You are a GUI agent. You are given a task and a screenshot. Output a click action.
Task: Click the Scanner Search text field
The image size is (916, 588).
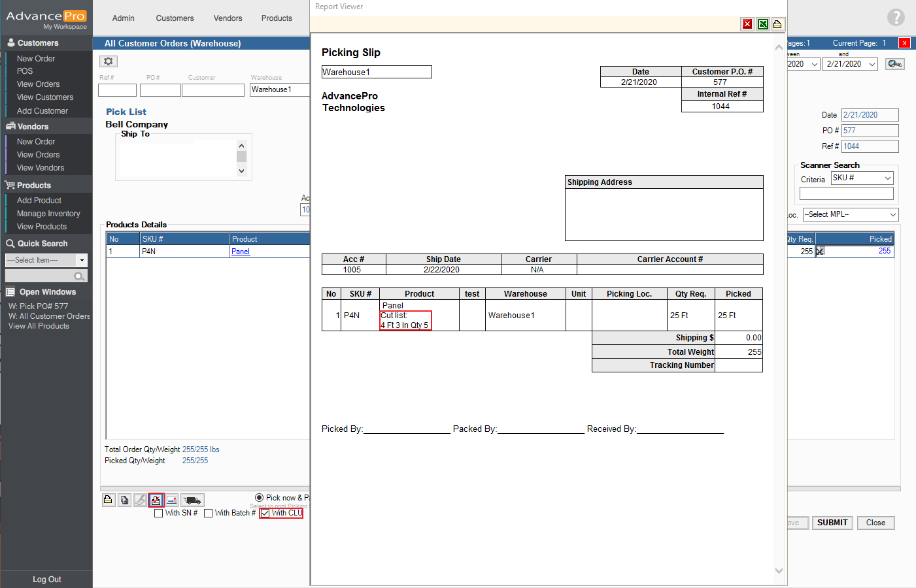coord(846,194)
